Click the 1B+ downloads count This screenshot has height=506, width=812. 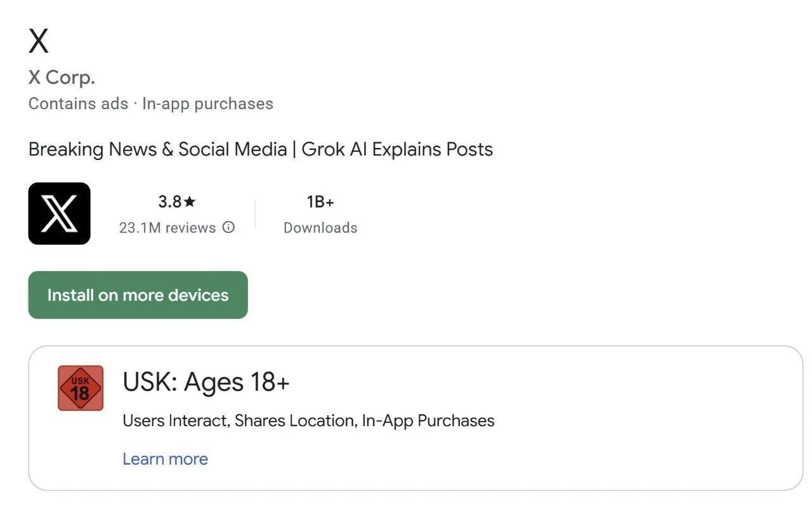tap(320, 202)
